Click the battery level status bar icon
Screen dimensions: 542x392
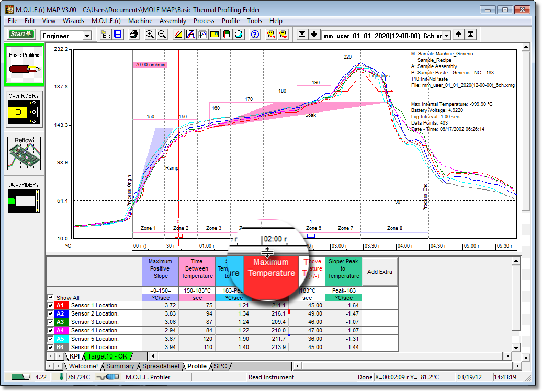pyautogui.click(x=20, y=377)
